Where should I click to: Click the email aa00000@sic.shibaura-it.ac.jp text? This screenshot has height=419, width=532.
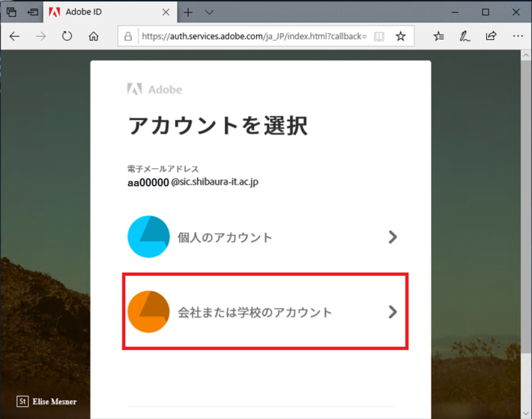(x=193, y=182)
